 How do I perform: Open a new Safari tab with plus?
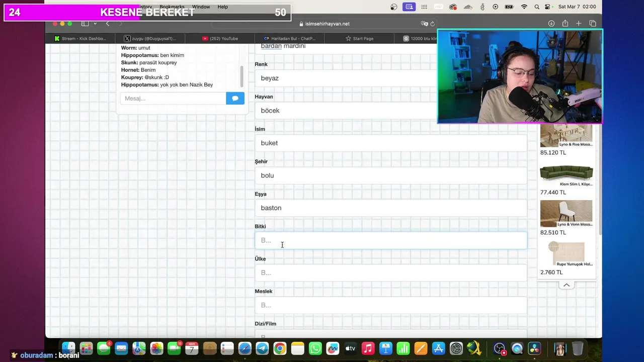(x=579, y=24)
